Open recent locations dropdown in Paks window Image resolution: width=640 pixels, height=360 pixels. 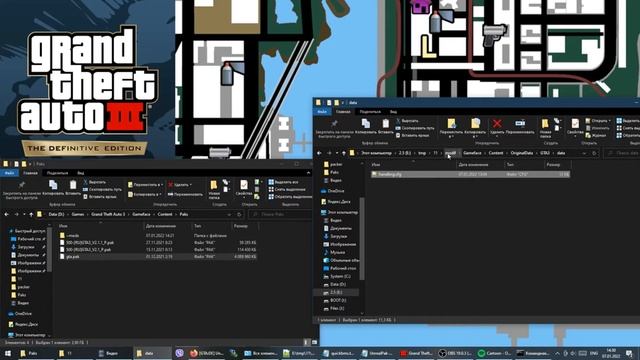point(24,214)
